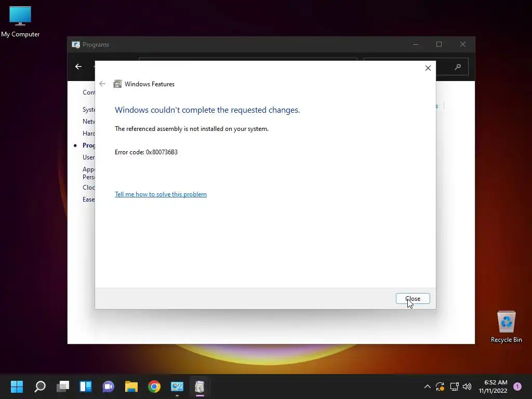Screen dimensions: 532x399
Task: Open Widgets from the taskbar
Action: coord(86,387)
